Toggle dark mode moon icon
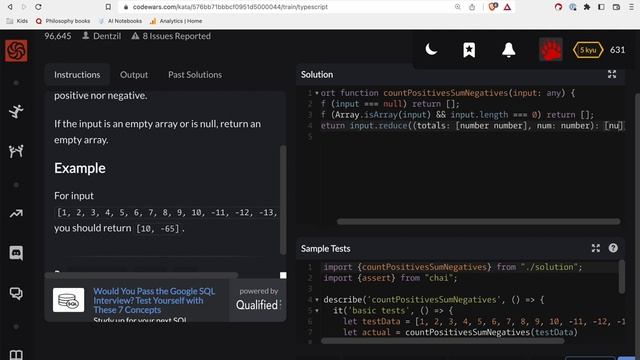The height and width of the screenshot is (360, 640). [x=431, y=50]
